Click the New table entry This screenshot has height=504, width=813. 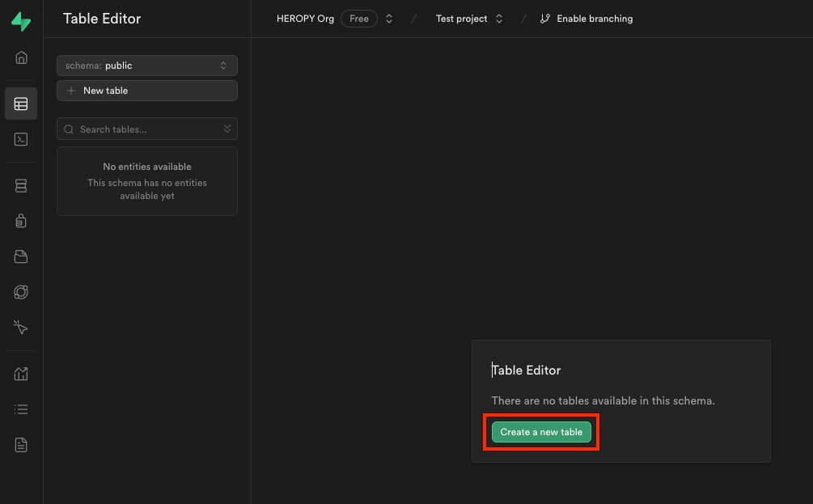pos(146,91)
